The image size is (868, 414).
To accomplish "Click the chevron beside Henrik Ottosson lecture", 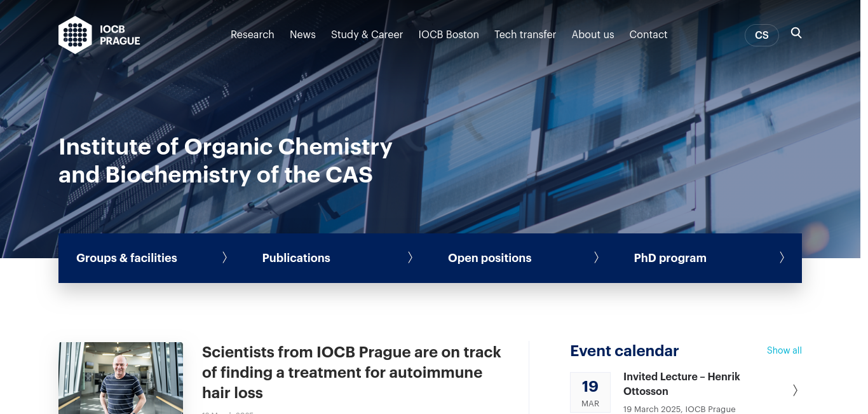I will [795, 390].
